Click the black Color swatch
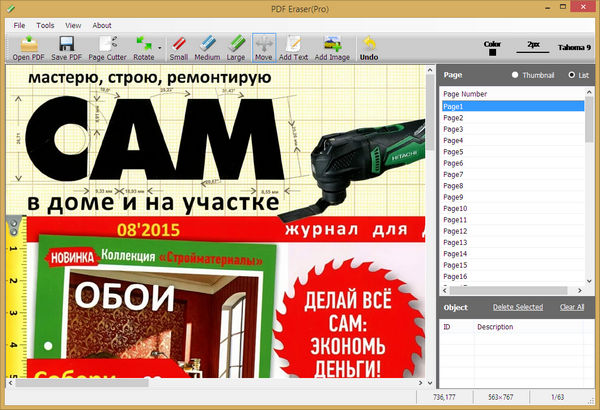This screenshot has width=600, height=410. [x=491, y=52]
